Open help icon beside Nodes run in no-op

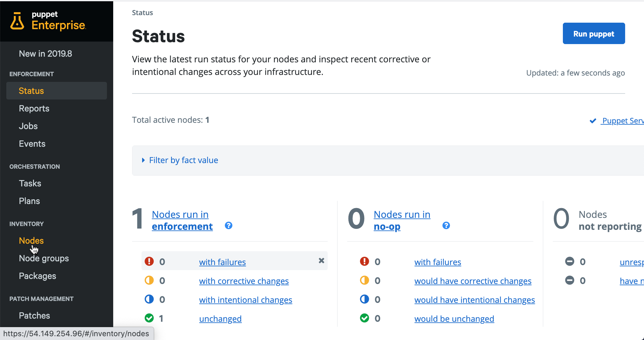pos(446,225)
